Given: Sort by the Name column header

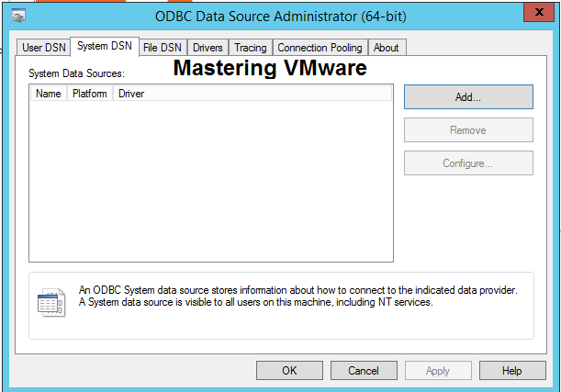Looking at the screenshot, I should click(49, 94).
